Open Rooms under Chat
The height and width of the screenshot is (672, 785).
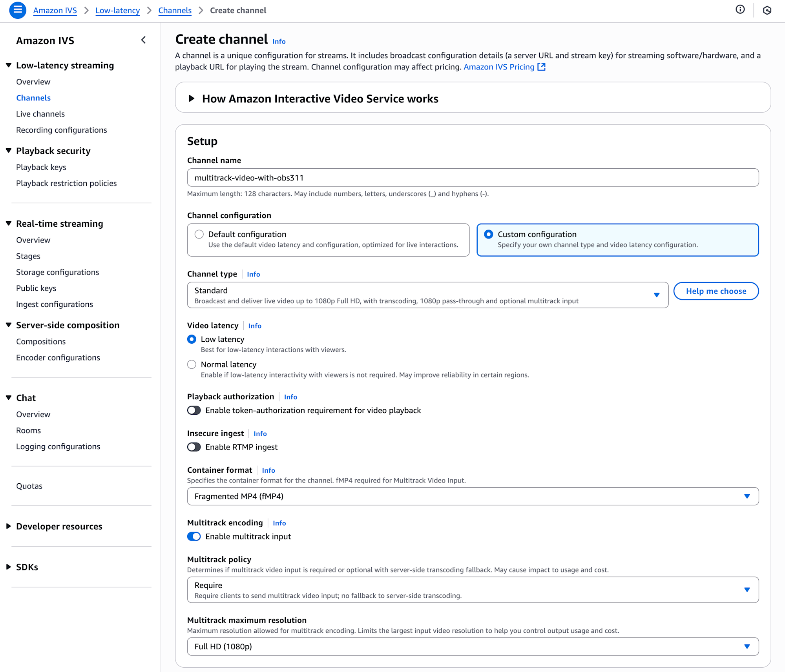[x=29, y=430]
